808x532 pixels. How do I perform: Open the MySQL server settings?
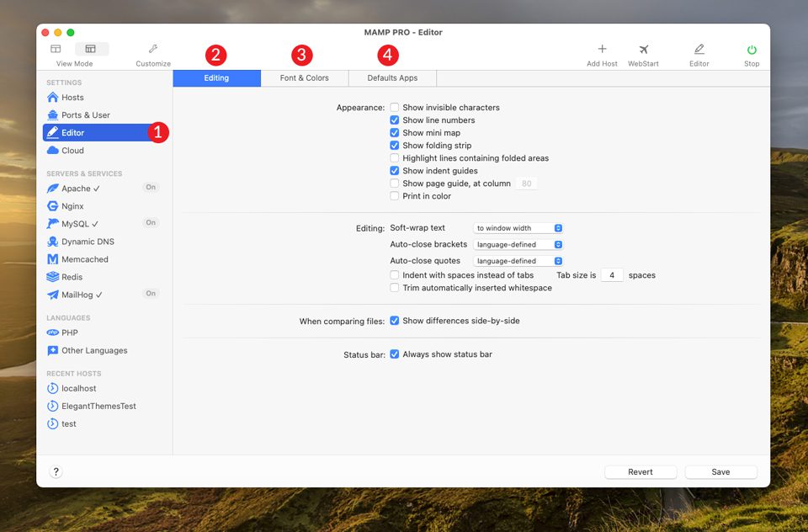(67, 223)
